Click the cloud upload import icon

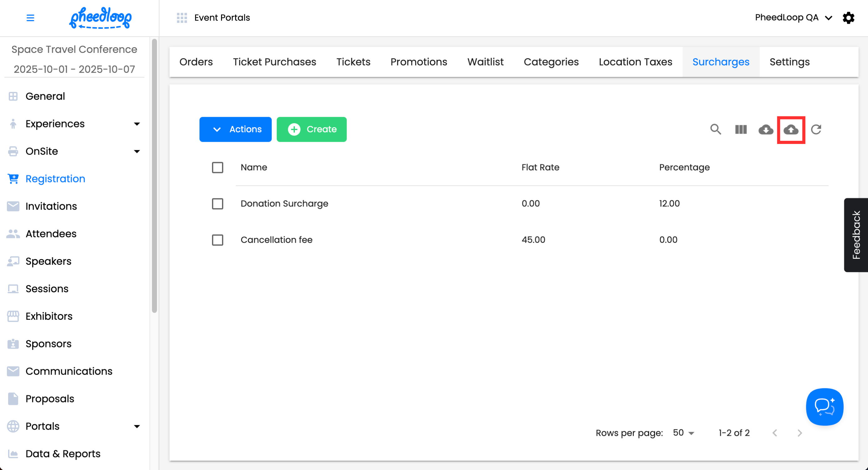click(x=790, y=129)
